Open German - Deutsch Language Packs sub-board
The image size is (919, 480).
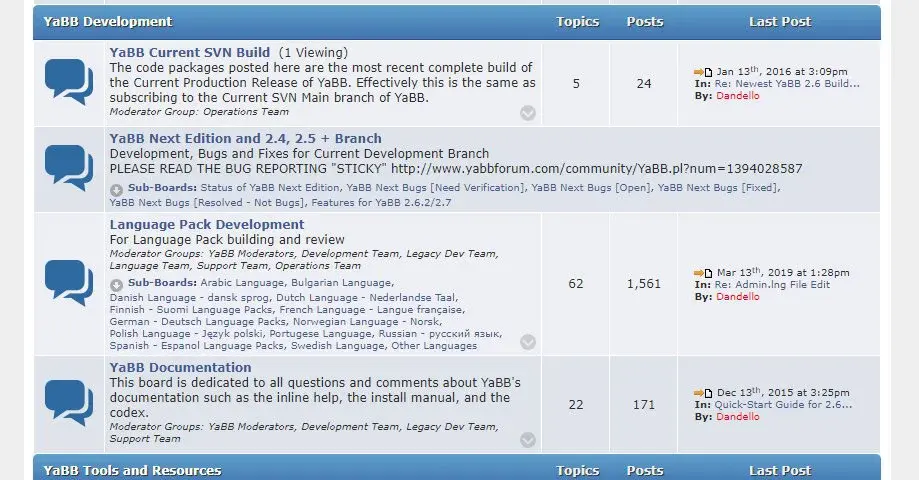point(198,322)
